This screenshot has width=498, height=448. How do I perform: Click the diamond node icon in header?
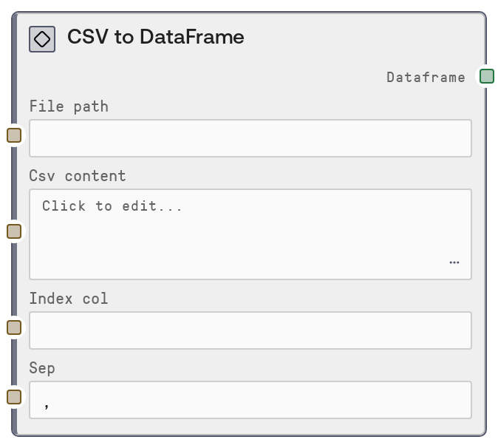click(42, 38)
